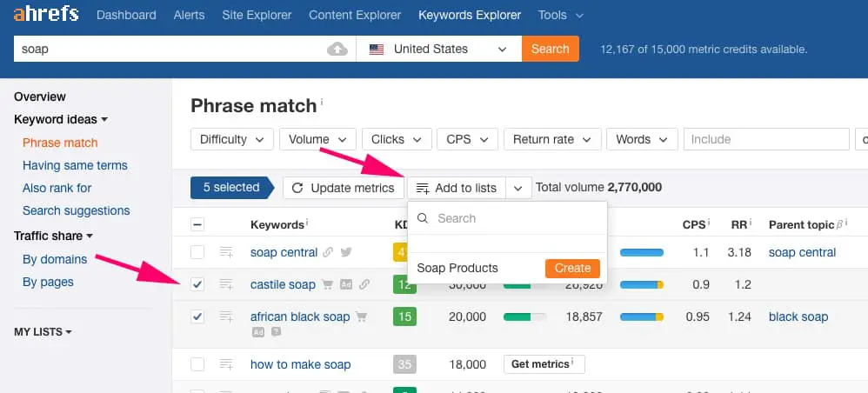Collapse the Keyword ideas section
This screenshot has height=393, width=868.
61,120
